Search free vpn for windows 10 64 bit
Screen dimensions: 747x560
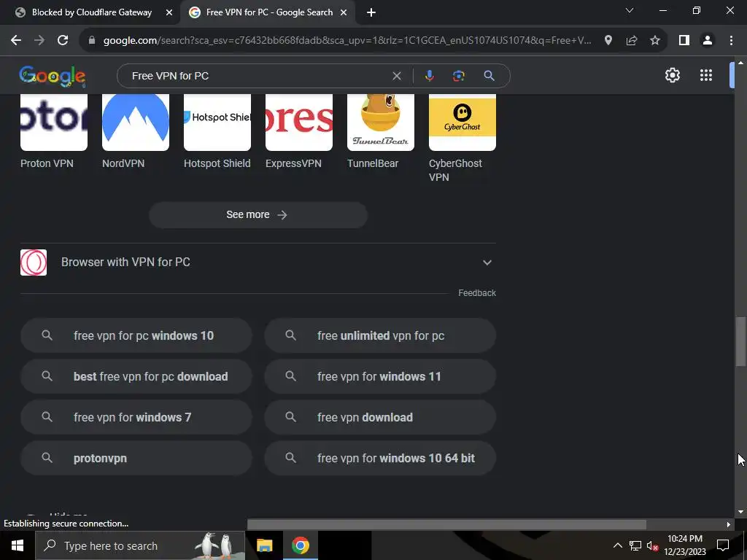(x=380, y=459)
